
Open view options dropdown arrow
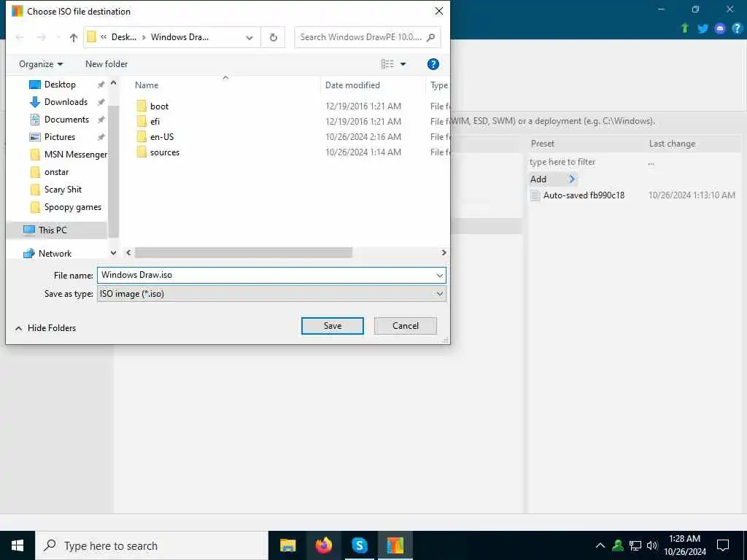click(x=403, y=64)
